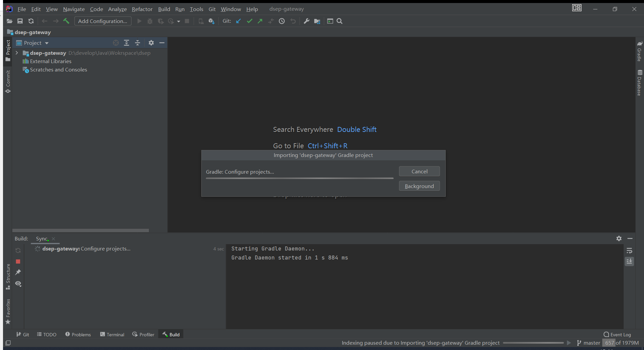Screen dimensions: 644x350
Task: Click dsep-gateway Configure projects build node
Action: pos(86,248)
